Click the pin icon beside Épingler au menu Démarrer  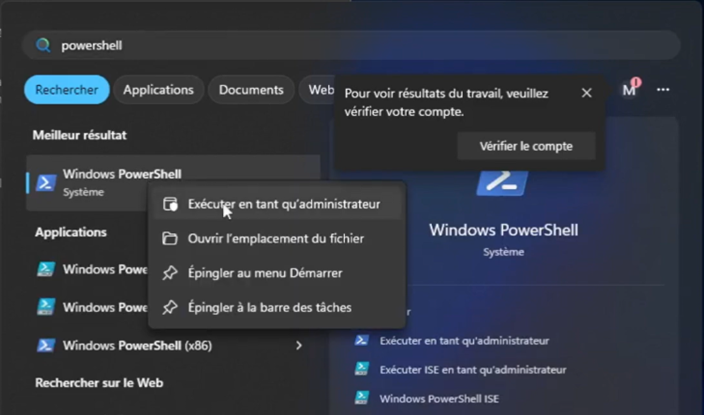point(170,273)
